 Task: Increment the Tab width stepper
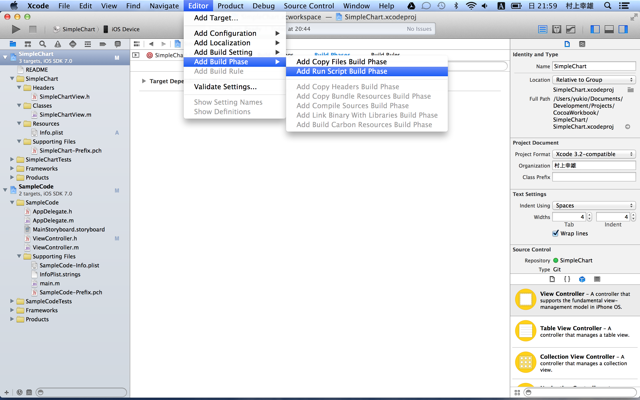[589, 215]
